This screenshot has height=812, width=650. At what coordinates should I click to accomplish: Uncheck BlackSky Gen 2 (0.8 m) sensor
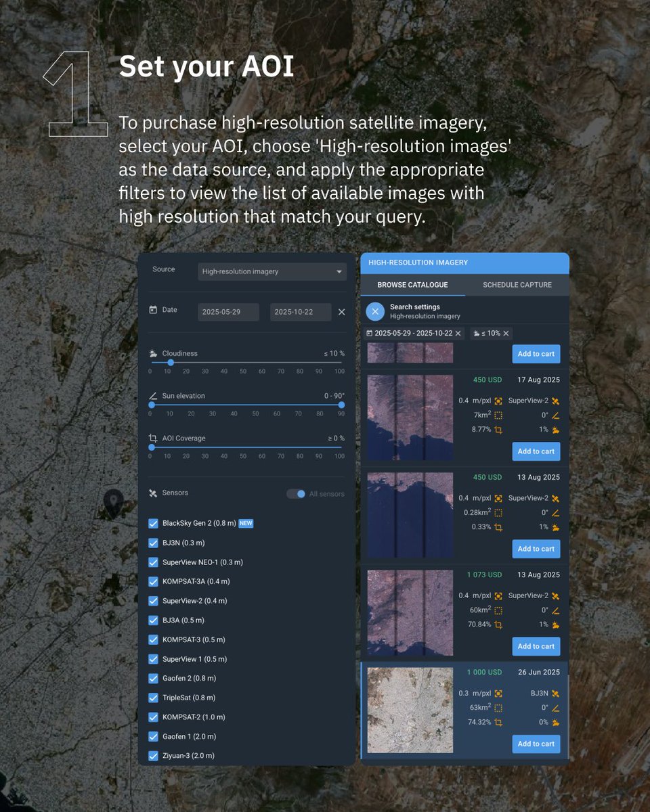(153, 523)
